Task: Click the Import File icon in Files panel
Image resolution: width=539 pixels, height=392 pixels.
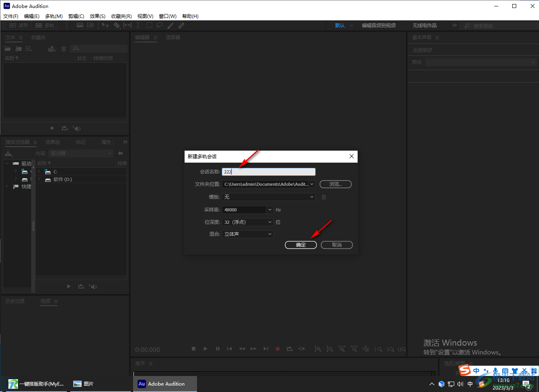Action: [18, 49]
